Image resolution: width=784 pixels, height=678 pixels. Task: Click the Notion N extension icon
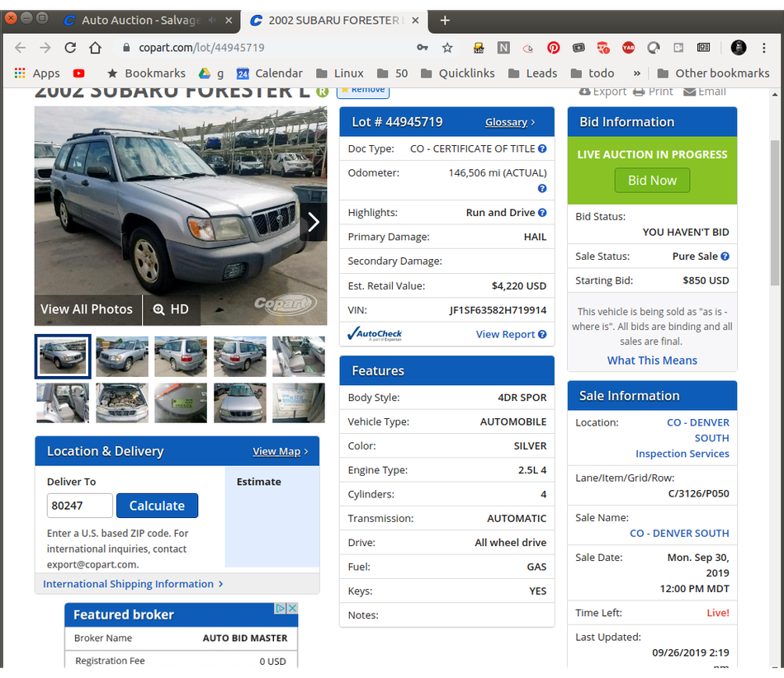click(503, 48)
